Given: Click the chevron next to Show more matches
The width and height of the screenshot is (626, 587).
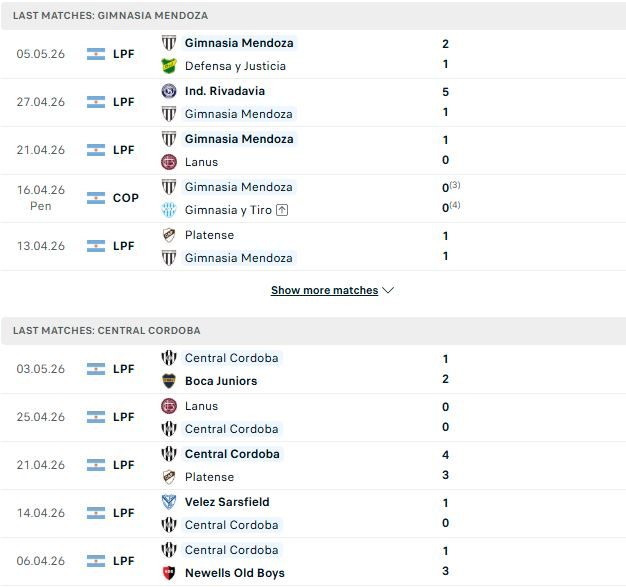Looking at the screenshot, I should coord(388,290).
